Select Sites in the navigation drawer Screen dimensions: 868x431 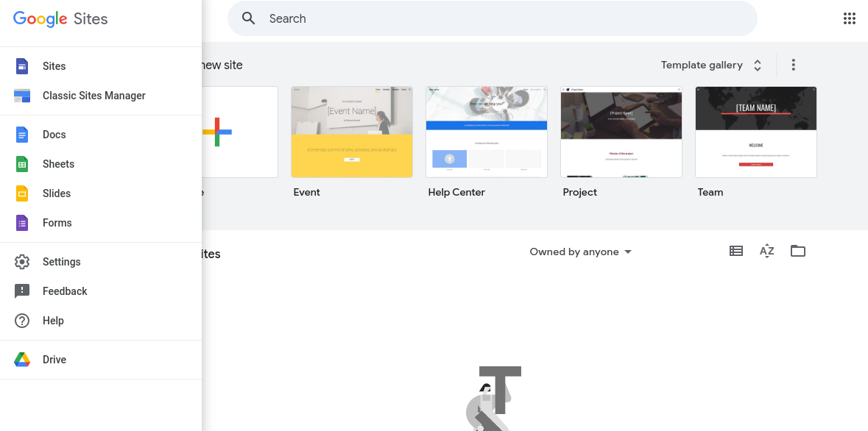pos(101,66)
